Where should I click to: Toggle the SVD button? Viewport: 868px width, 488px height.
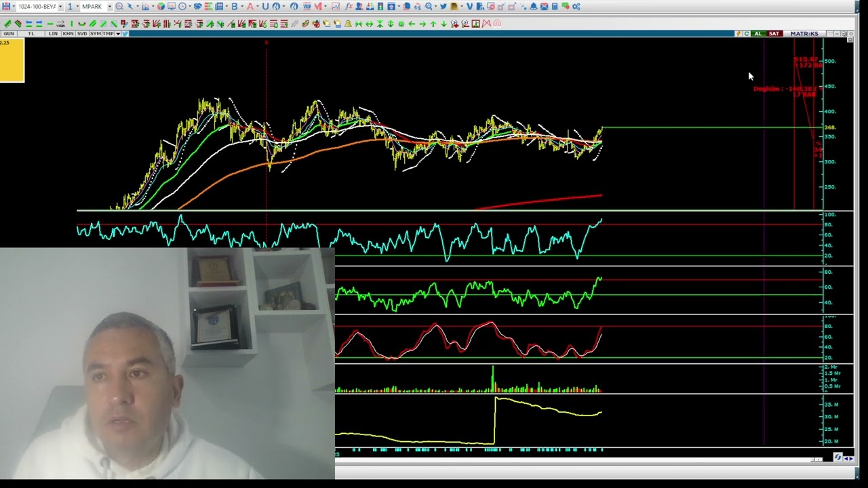[82, 33]
